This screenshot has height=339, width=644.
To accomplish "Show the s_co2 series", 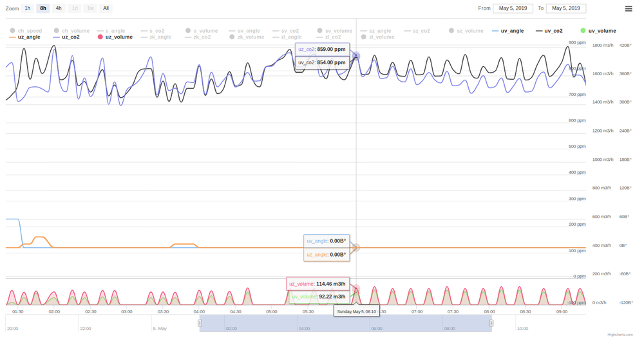I will coord(157,31).
